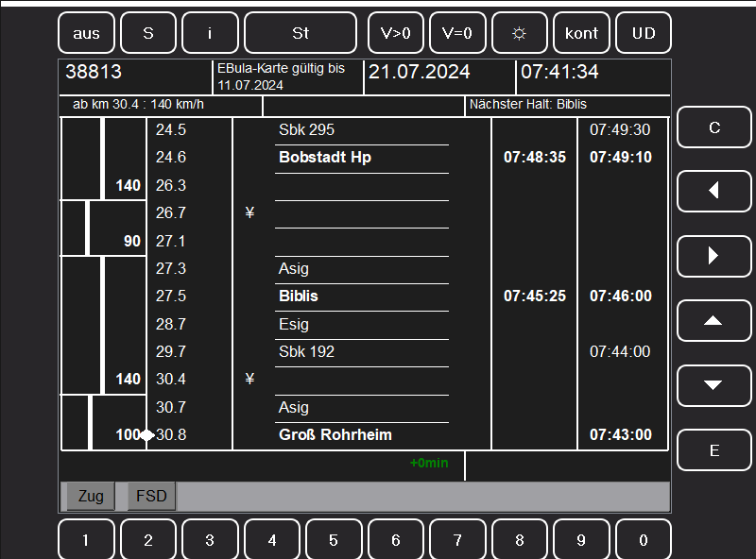
Task: Switch to the FSD tab
Action: [x=151, y=496]
